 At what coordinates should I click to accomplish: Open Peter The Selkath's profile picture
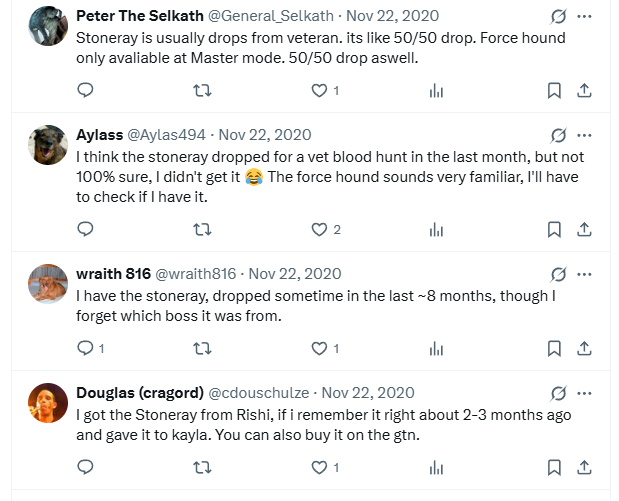[x=48, y=26]
